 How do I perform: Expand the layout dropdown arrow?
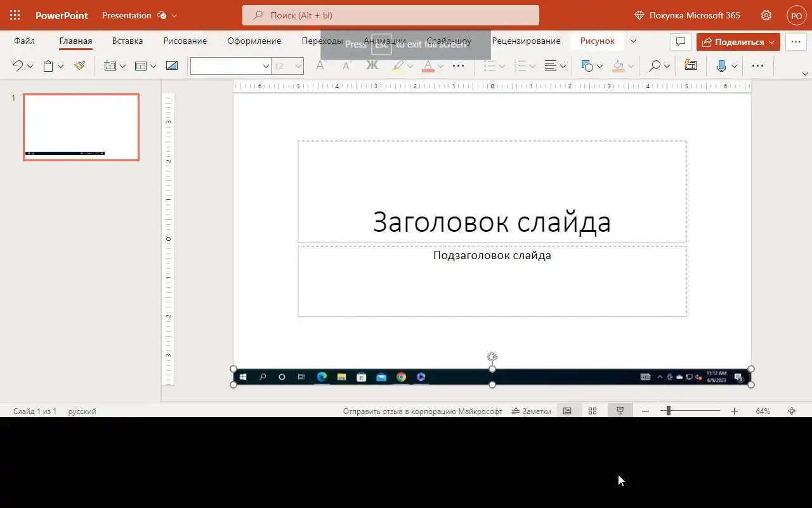(x=153, y=66)
